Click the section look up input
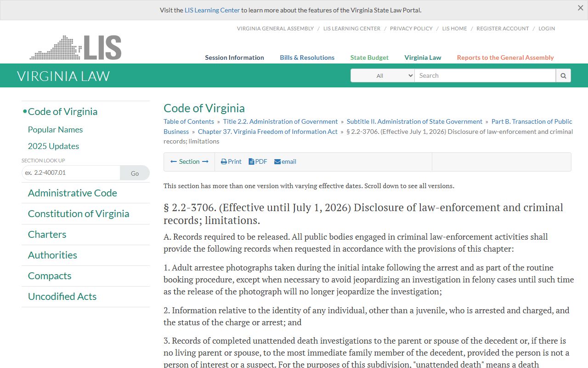Viewport: 588px width, 368px height. 71,172
